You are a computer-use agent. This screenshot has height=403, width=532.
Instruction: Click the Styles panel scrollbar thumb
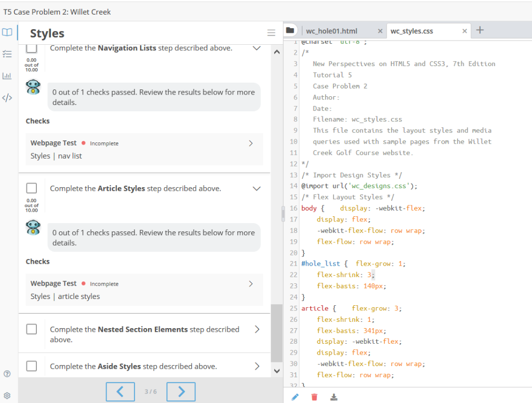click(x=277, y=333)
